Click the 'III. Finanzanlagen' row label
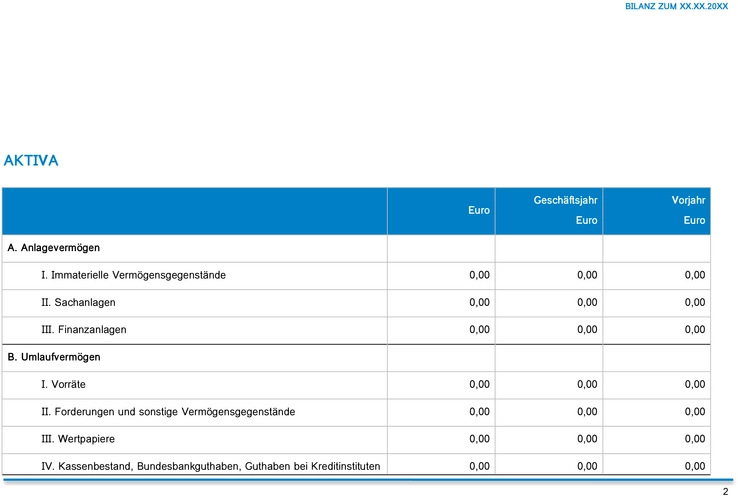Screen dimensions: 738x497 click(84, 329)
